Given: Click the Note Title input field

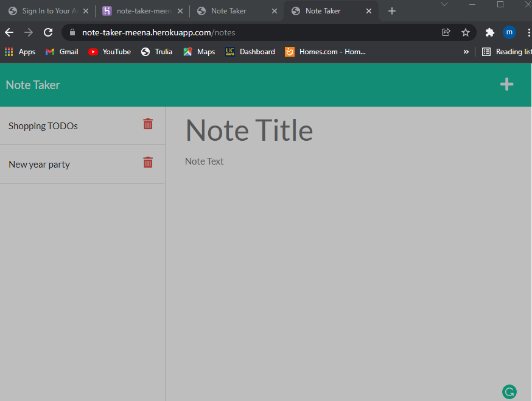Looking at the screenshot, I should pos(250,130).
